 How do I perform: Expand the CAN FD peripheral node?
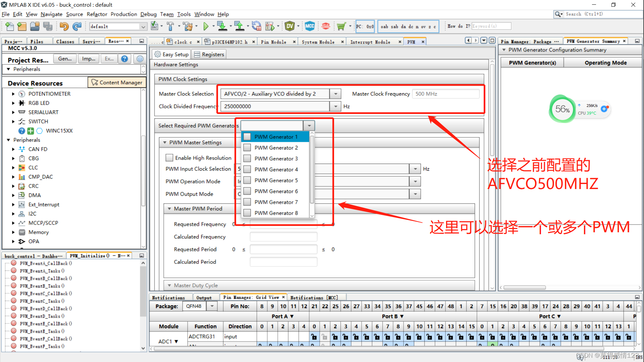13,149
